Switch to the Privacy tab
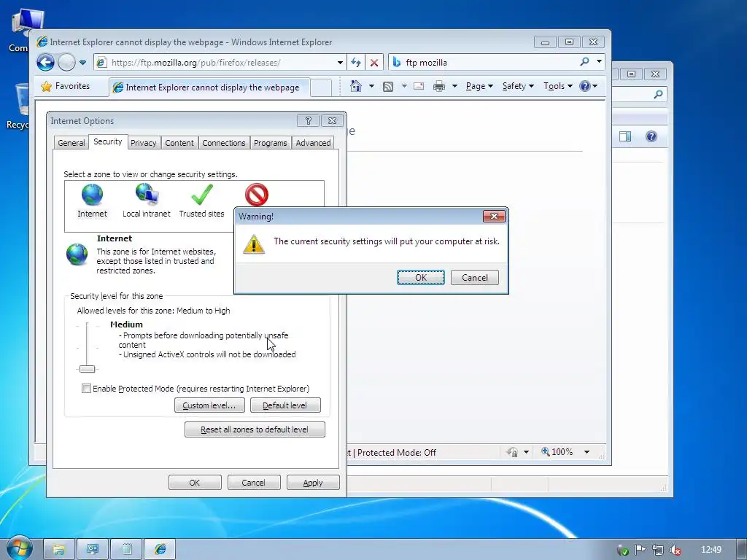Viewport: 747px width, 560px height. tap(144, 143)
